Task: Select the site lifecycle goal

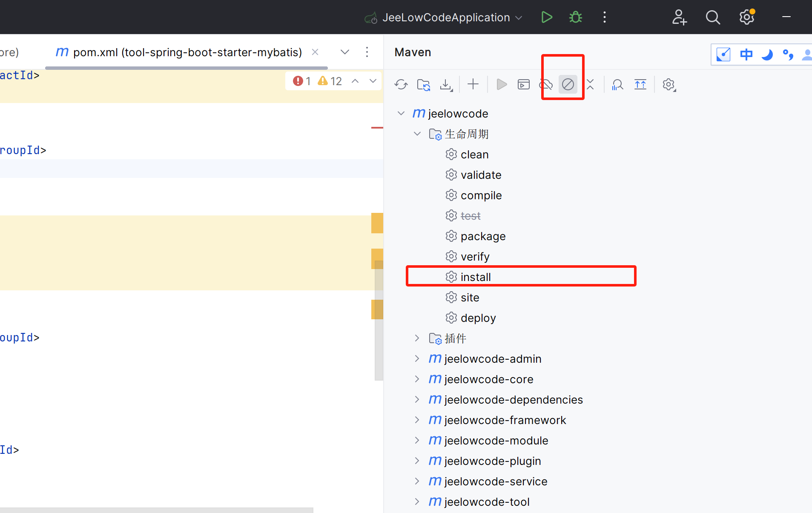Action: (x=470, y=297)
